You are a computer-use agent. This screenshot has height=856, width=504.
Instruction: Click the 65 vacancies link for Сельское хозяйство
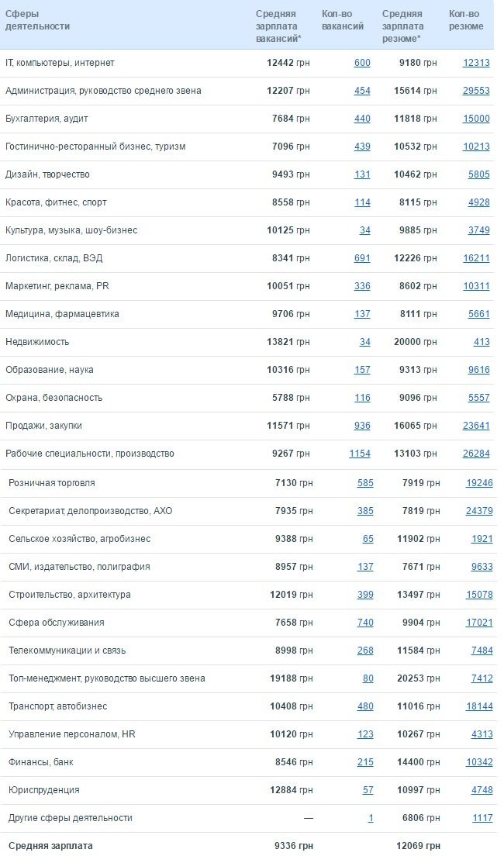(x=368, y=539)
